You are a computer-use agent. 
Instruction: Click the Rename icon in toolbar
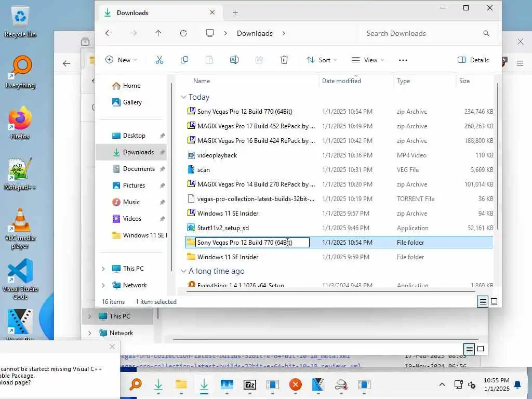234,60
